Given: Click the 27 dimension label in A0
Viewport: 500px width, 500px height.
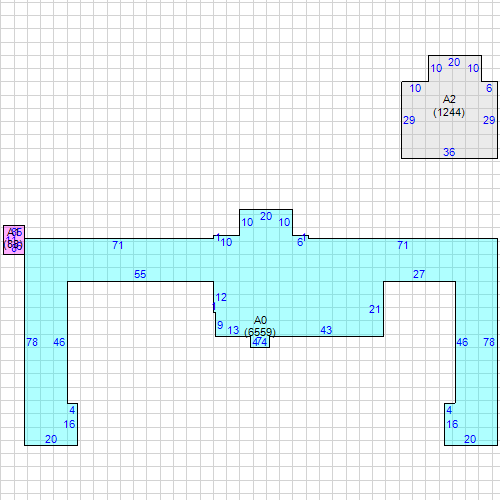Looking at the screenshot, I should pyautogui.click(x=419, y=274).
